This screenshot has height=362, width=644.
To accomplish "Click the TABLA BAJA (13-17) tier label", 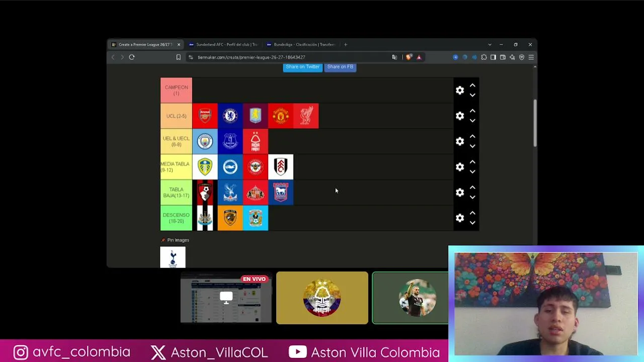I will tap(176, 193).
